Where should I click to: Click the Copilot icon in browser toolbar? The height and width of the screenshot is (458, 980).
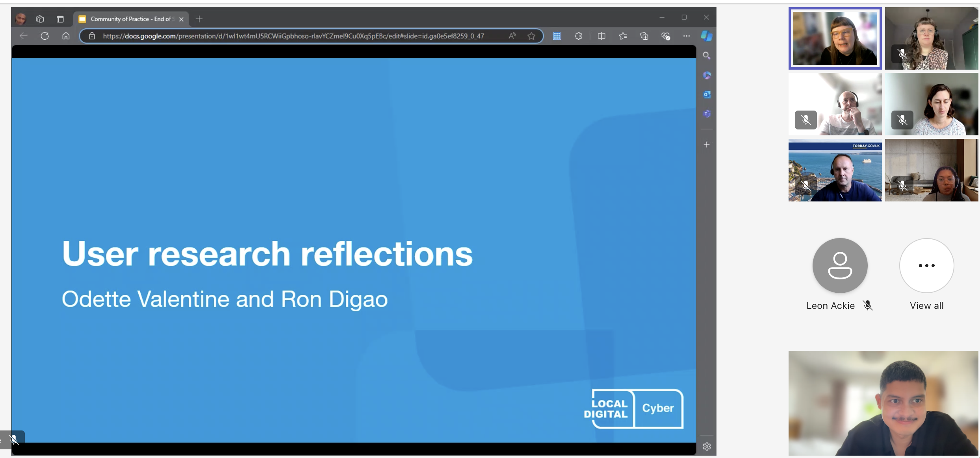click(707, 36)
